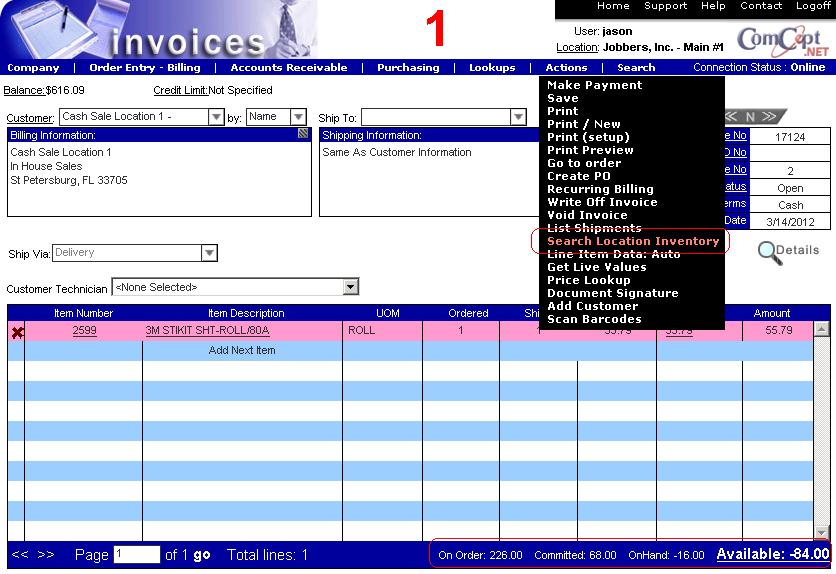The height and width of the screenshot is (574, 836).
Task: Expand the Customer Technician dropdown
Action: [350, 287]
